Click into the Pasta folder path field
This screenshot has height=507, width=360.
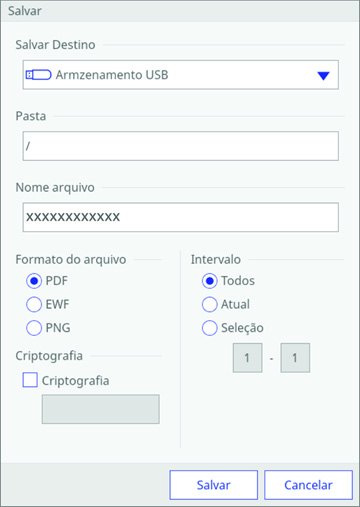(x=181, y=146)
